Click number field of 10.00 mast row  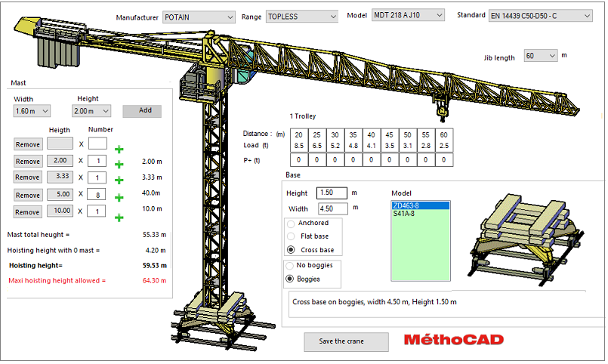click(97, 211)
